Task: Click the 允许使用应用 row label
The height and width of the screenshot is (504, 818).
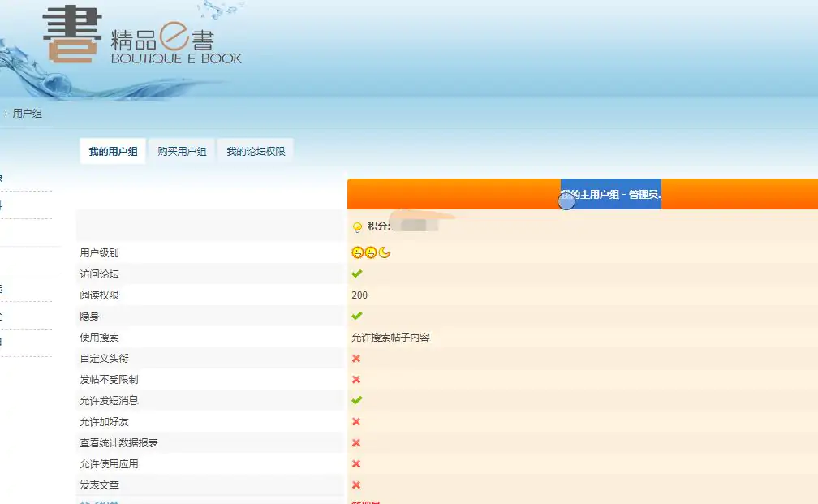Action: tap(109, 464)
